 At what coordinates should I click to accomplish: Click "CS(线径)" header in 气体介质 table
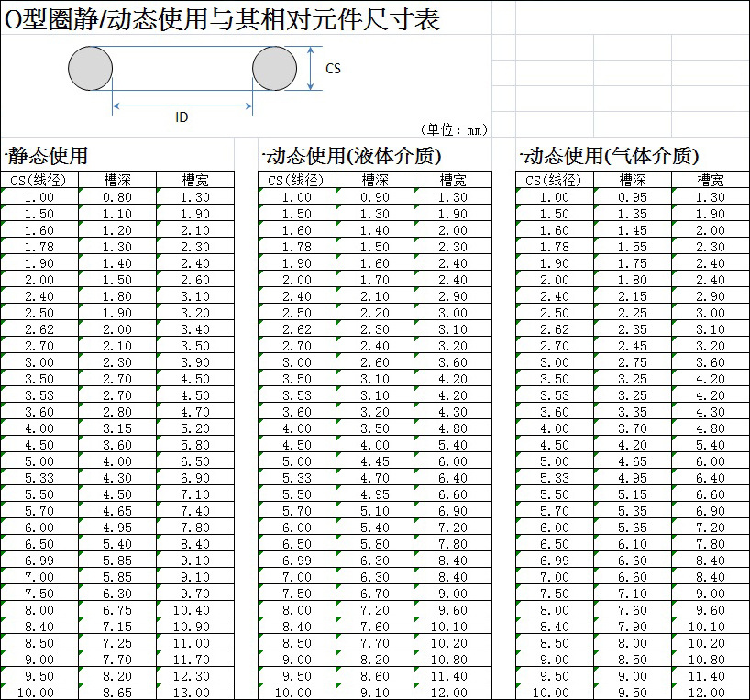pyautogui.click(x=555, y=180)
